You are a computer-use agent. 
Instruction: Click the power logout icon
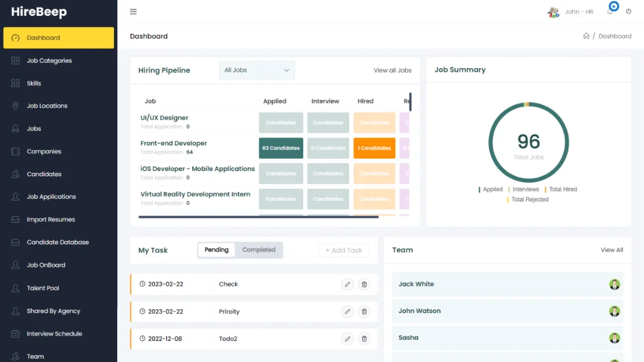point(628,12)
